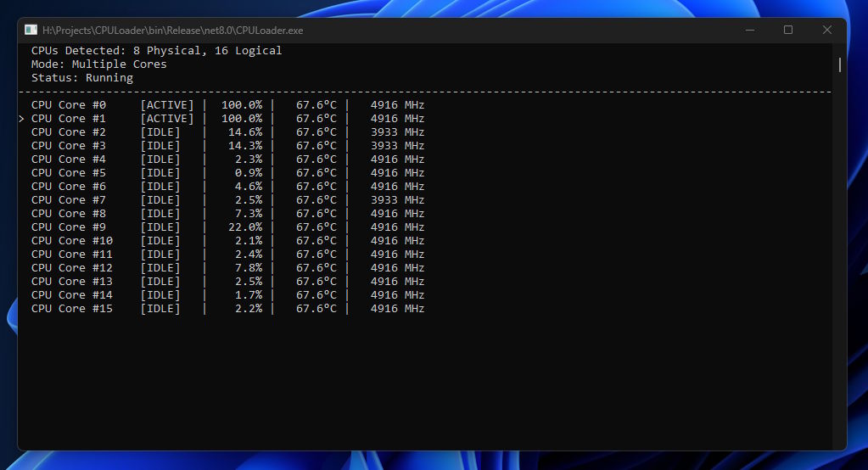Viewport: 868px width, 470px height.
Task: Click the 100.0% load value of Core #0
Action: [242, 105]
